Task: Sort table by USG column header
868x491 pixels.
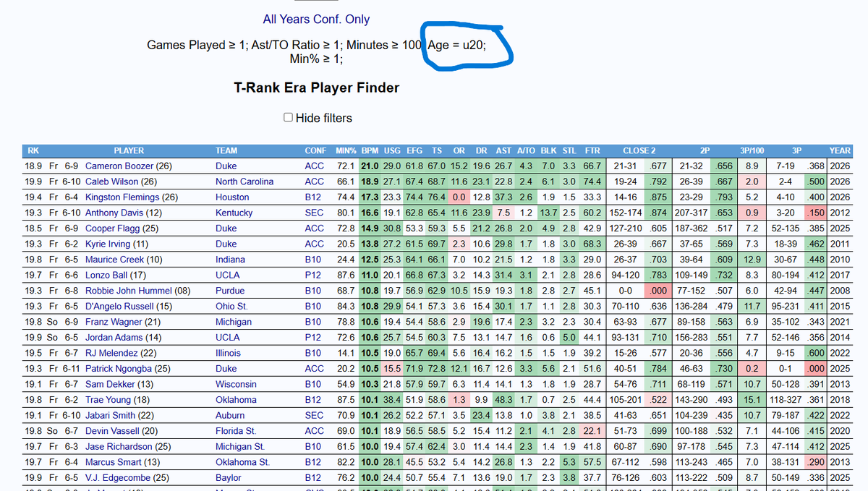Action: [392, 150]
